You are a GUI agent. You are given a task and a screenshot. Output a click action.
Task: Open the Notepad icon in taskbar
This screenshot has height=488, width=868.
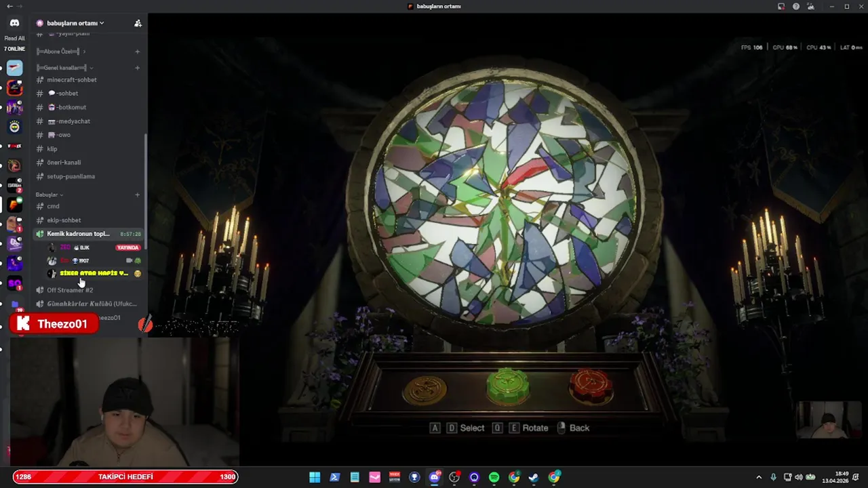(355, 477)
